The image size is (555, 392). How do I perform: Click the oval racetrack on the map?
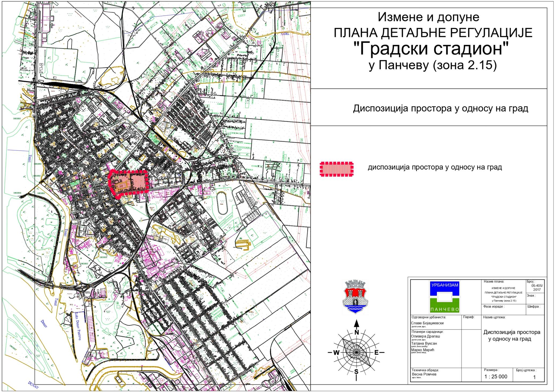click(x=222, y=203)
